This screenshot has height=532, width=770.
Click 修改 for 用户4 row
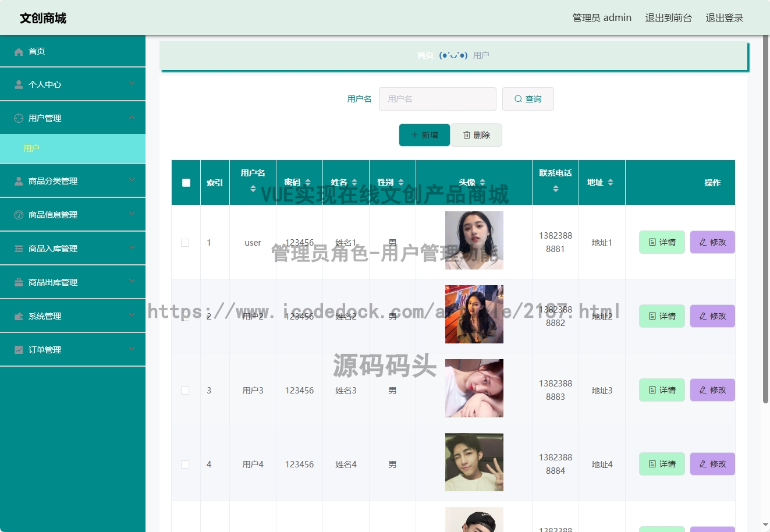[712, 464]
